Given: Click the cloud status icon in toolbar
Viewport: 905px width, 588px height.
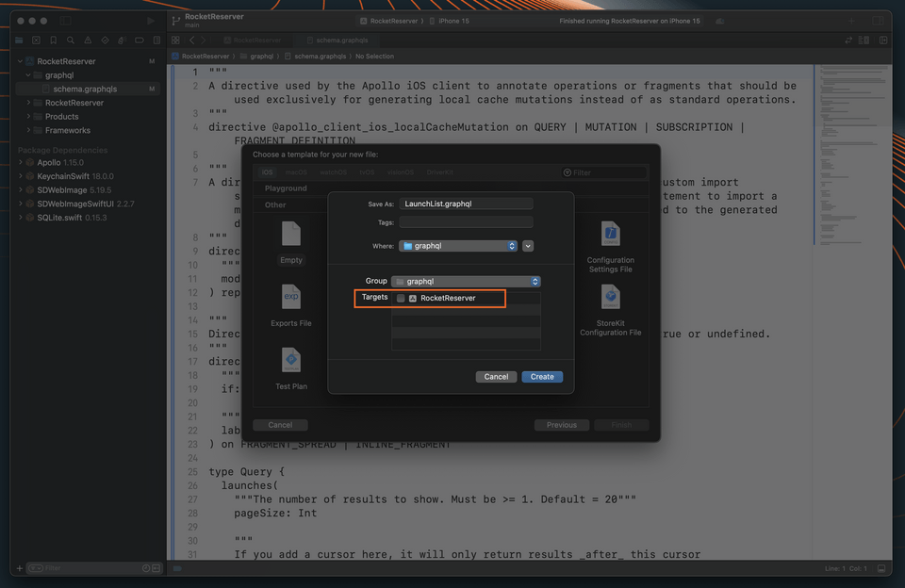Looking at the screenshot, I should [x=719, y=21].
